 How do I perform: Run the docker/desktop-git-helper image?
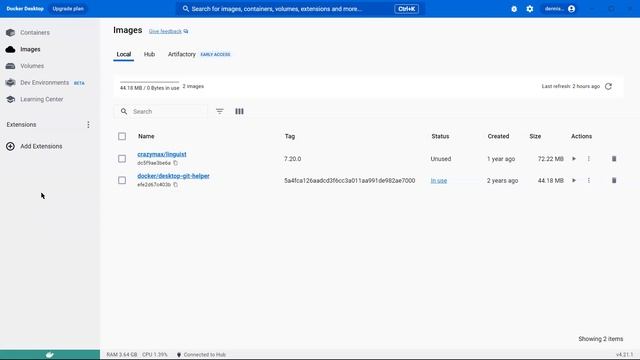click(x=574, y=180)
